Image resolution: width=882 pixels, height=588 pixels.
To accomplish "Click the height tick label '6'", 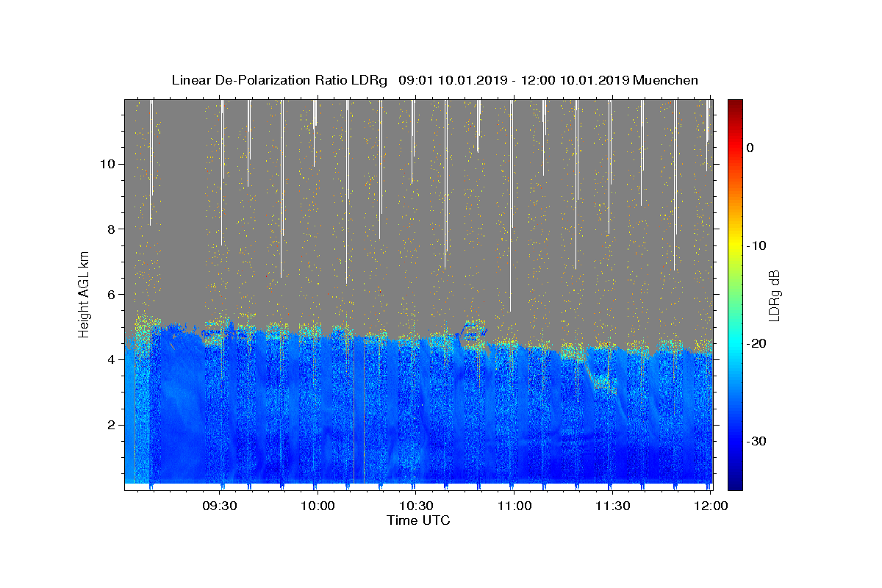I will 110,294.
